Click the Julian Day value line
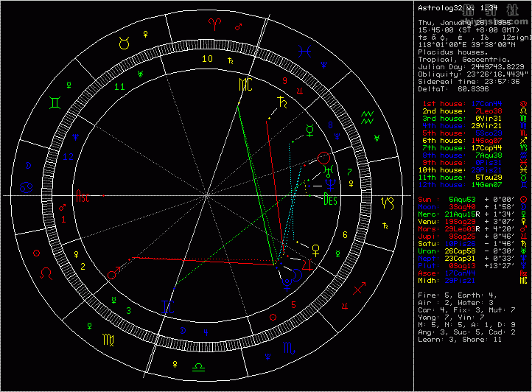The height and width of the screenshot is (392, 532). tap(471, 67)
